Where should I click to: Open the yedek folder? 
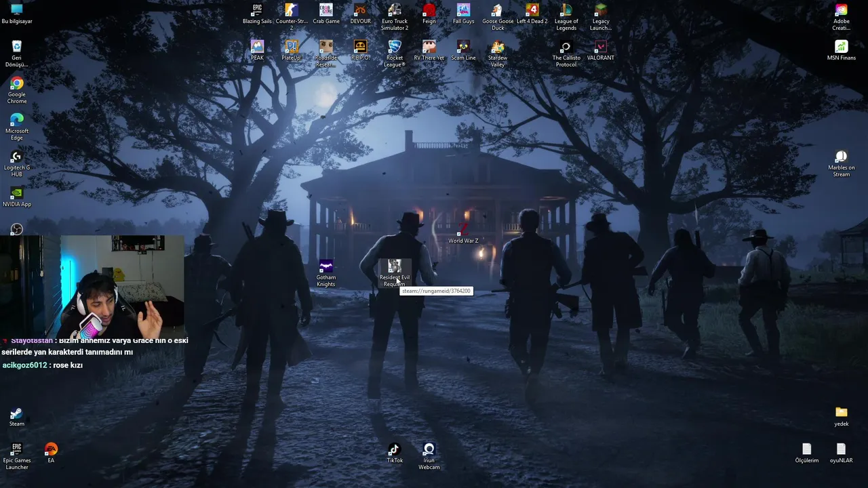coord(842,416)
